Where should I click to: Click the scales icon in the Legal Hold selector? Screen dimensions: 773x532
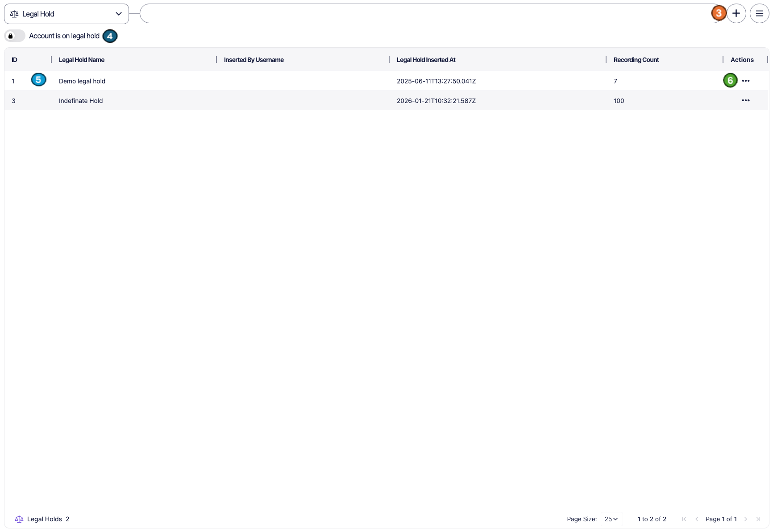(x=14, y=14)
